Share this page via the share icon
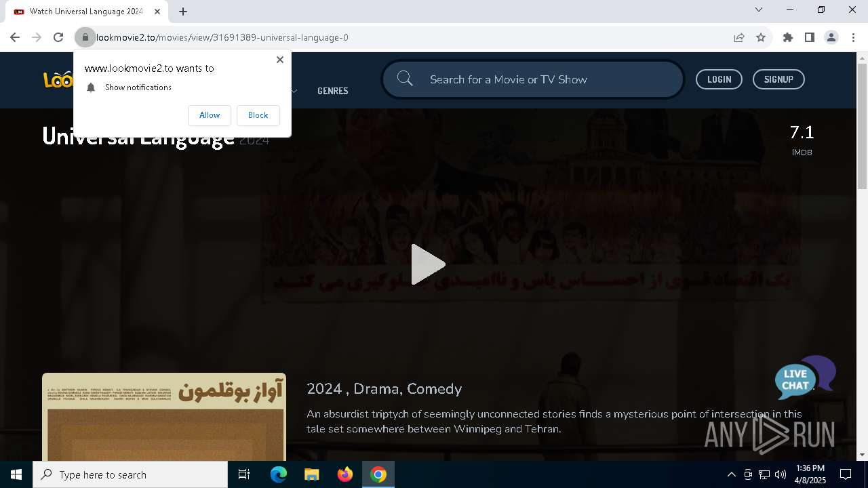The height and width of the screenshot is (488, 868). [739, 37]
